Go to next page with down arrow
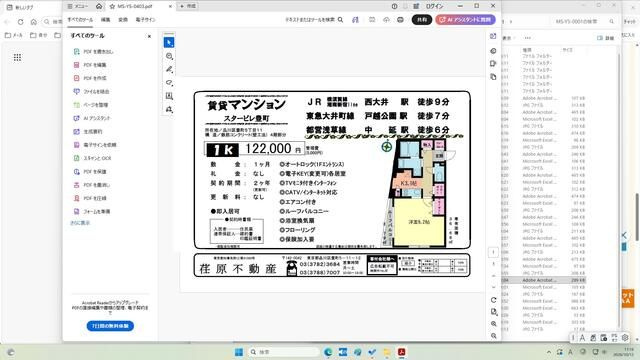640x360 pixels. [x=493, y=287]
